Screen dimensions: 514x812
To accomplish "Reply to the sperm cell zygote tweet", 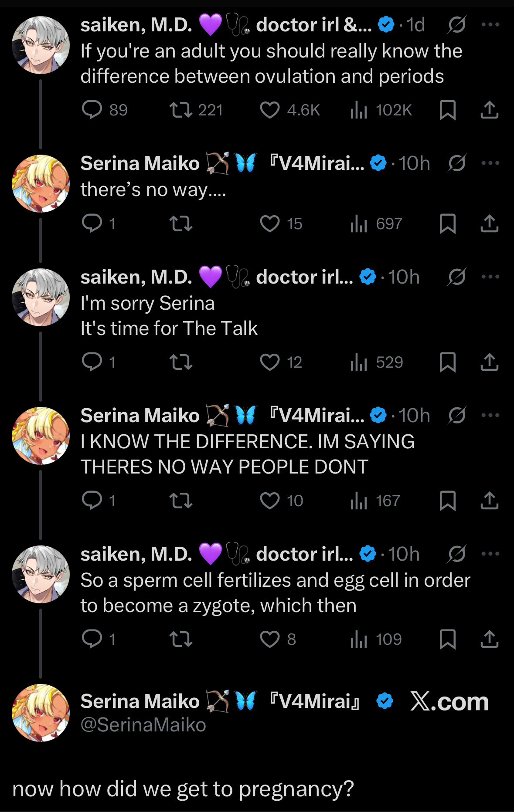I will coord(92,639).
